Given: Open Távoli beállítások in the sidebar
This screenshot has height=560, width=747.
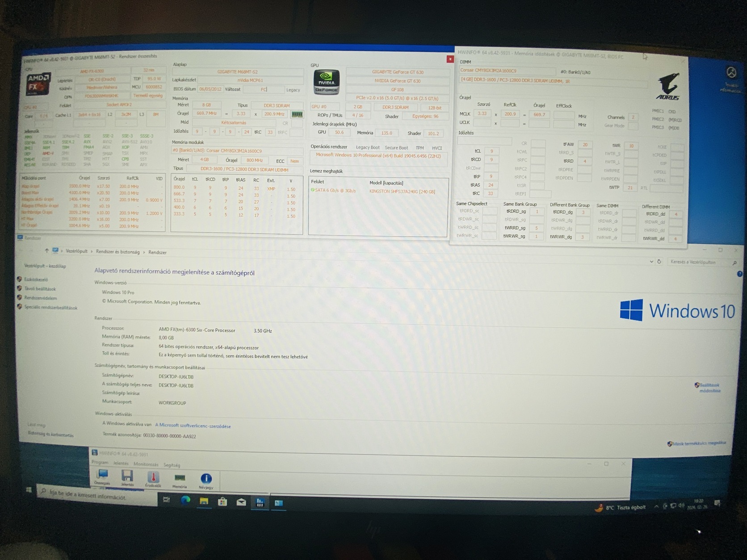Looking at the screenshot, I should point(40,289).
